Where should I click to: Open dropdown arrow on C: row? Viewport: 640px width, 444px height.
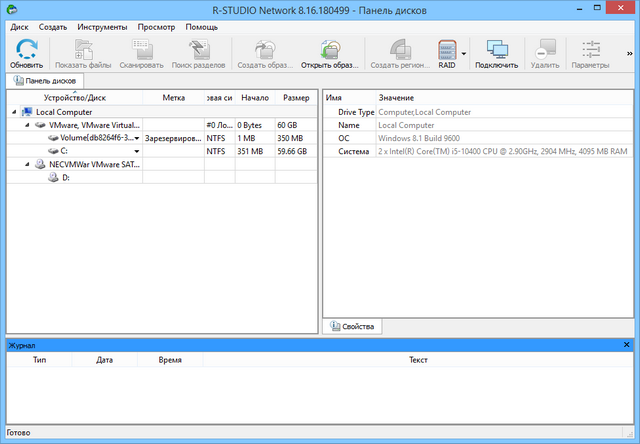point(137,151)
